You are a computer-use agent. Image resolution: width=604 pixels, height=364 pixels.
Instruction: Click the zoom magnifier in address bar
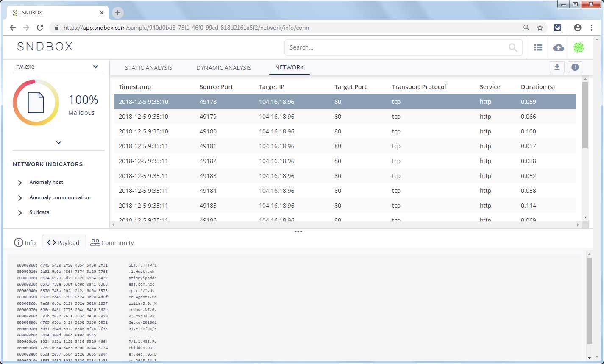tap(526, 28)
